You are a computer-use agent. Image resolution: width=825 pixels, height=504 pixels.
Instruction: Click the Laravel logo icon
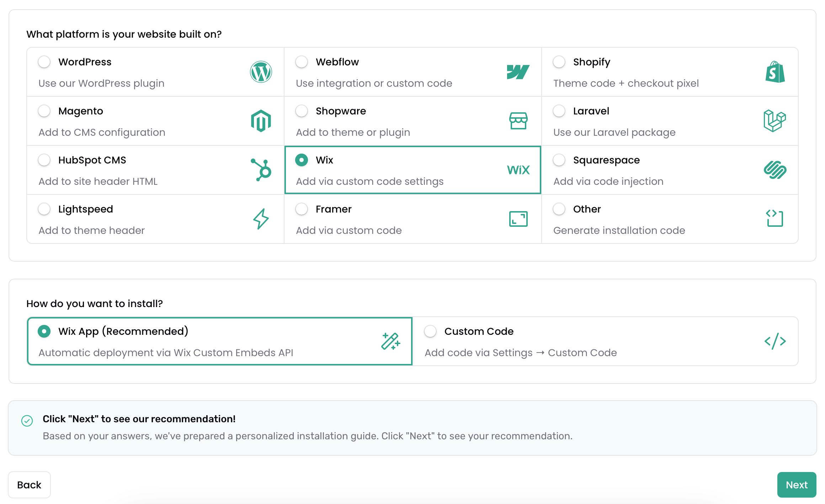(775, 121)
